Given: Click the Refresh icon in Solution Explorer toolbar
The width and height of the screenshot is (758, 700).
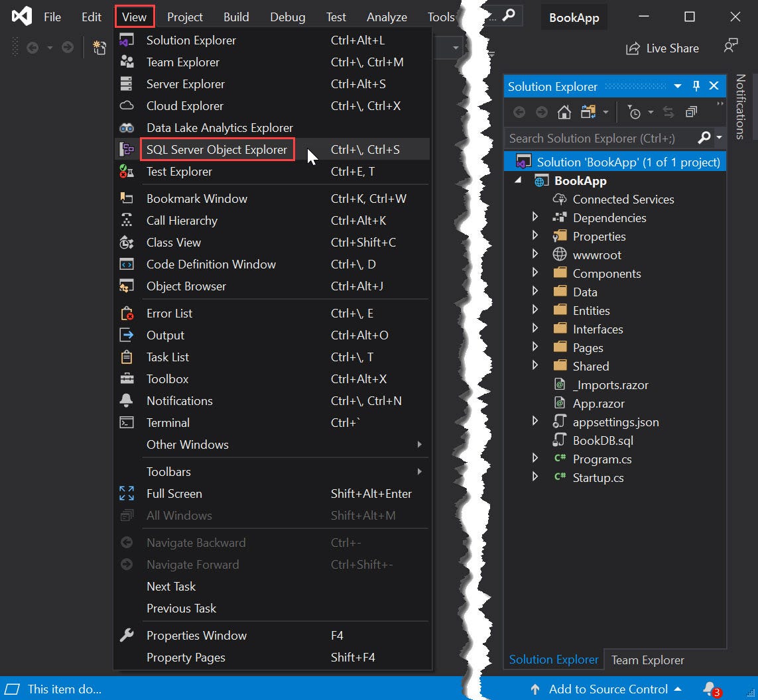Looking at the screenshot, I should click(590, 112).
